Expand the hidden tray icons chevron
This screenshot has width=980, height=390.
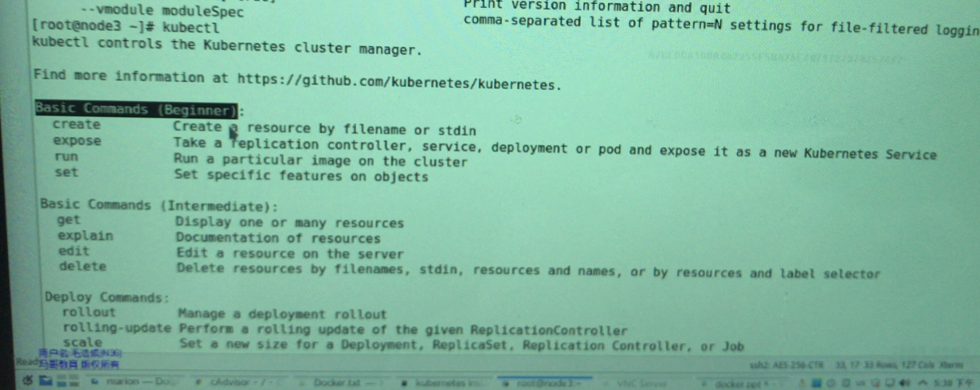(x=923, y=383)
